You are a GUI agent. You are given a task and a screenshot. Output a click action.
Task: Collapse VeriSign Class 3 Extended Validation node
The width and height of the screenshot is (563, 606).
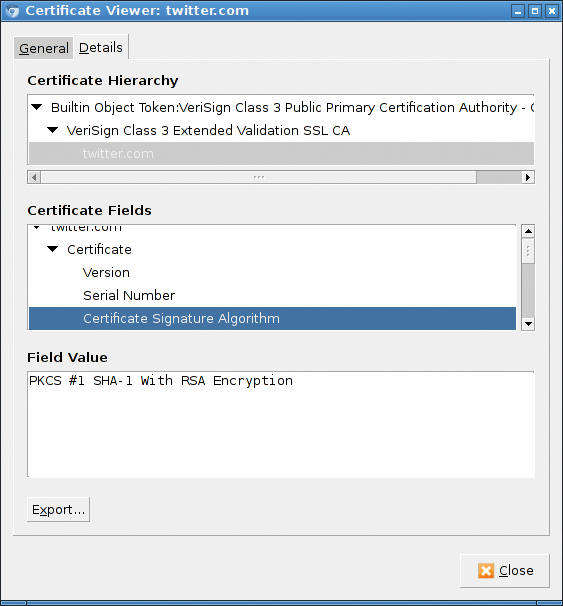click(52, 130)
